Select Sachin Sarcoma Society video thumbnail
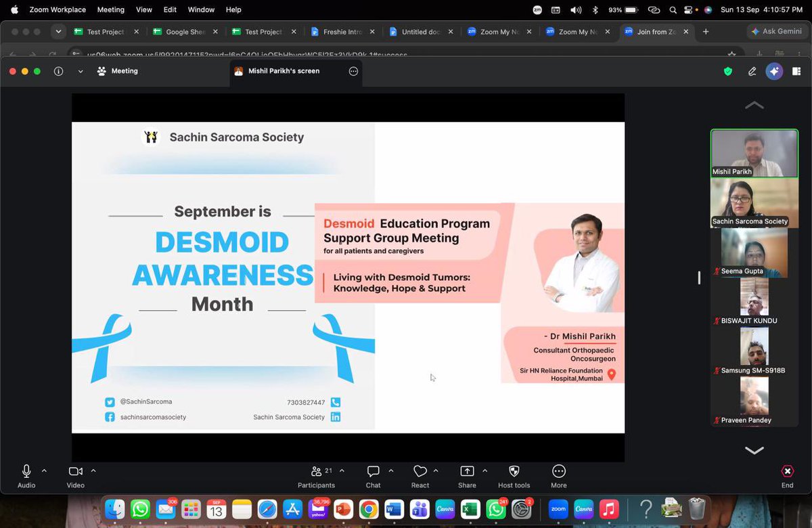The height and width of the screenshot is (528, 812). click(x=754, y=203)
